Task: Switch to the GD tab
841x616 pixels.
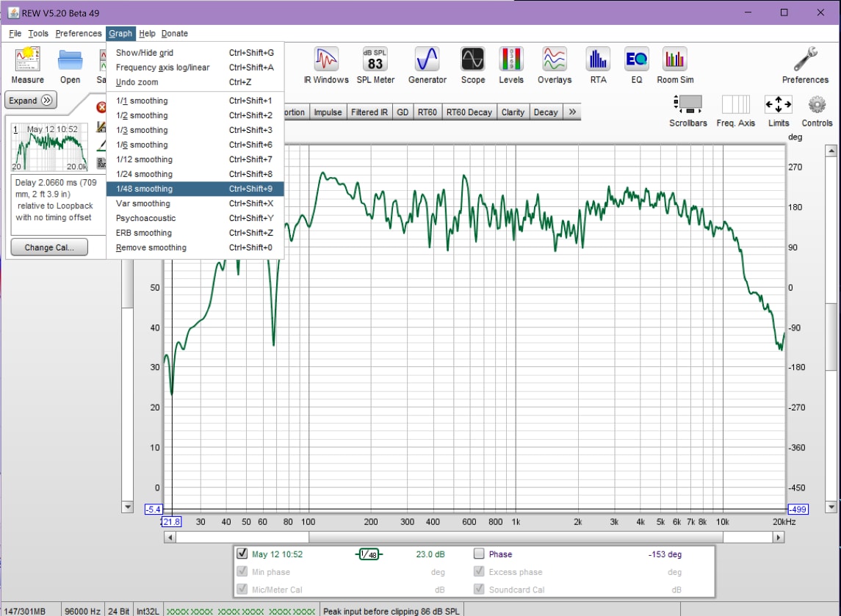Action: [x=403, y=112]
